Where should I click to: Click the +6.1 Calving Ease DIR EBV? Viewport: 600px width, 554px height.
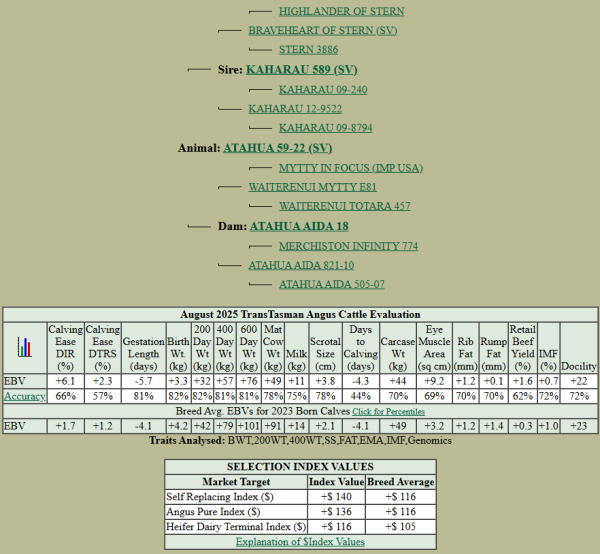(65, 381)
